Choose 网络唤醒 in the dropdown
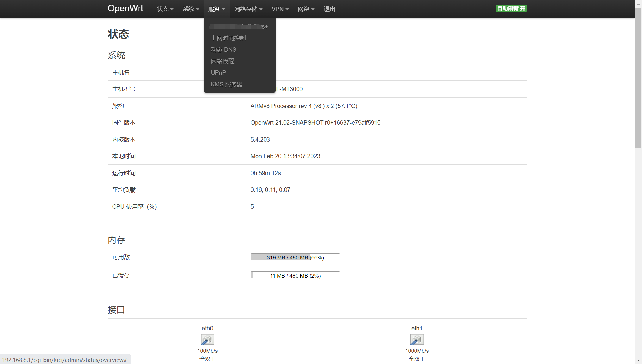The width and height of the screenshot is (642, 364). (223, 61)
